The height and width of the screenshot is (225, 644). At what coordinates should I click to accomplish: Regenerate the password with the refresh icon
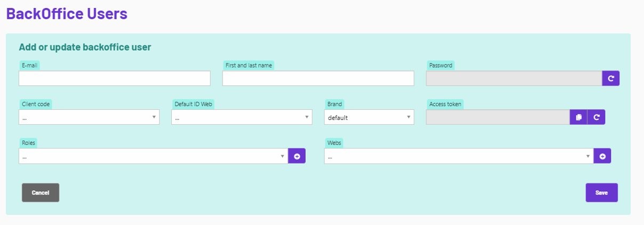point(611,78)
